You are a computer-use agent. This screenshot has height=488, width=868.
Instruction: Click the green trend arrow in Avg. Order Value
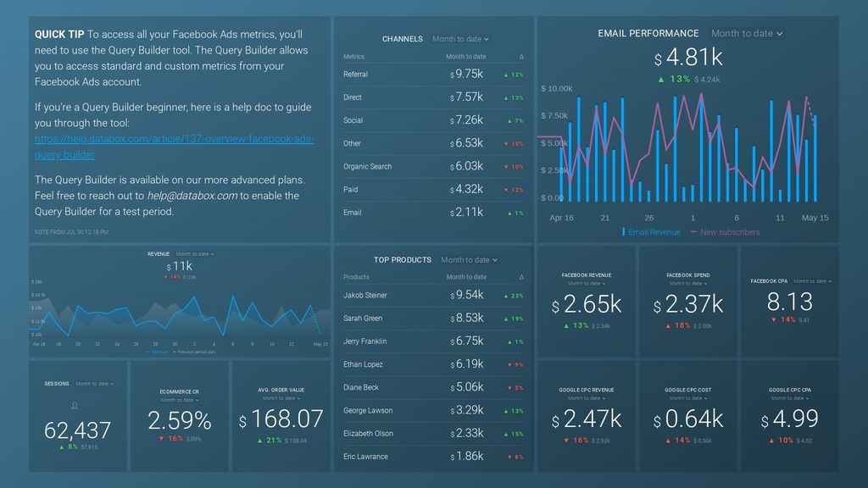259,441
